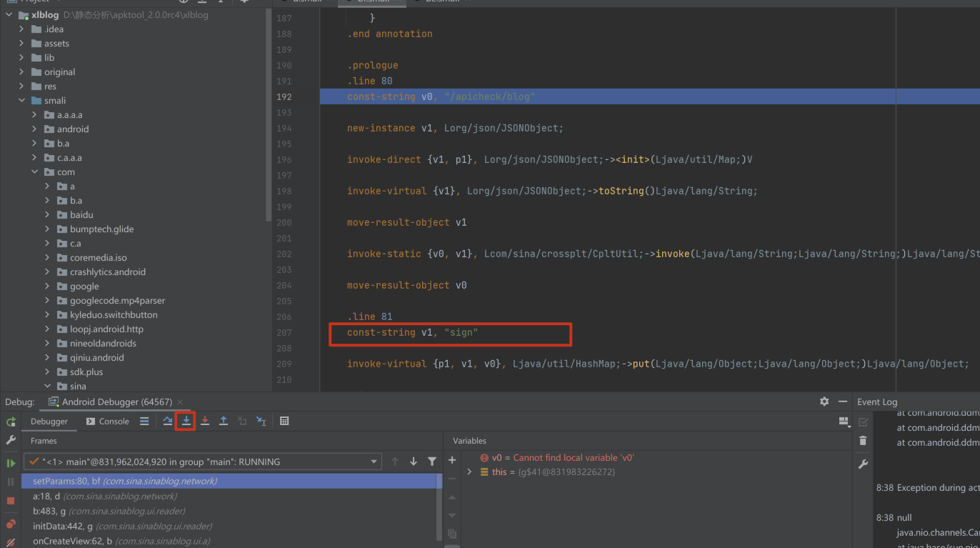Switch to the Debugger tab
This screenshot has height=548, width=980.
49,422
